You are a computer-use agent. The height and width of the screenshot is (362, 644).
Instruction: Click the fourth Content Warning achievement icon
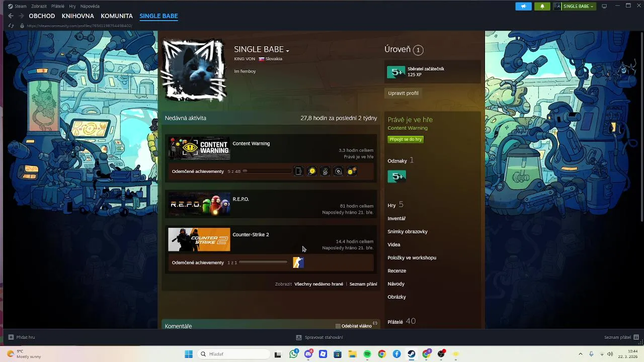338,171
